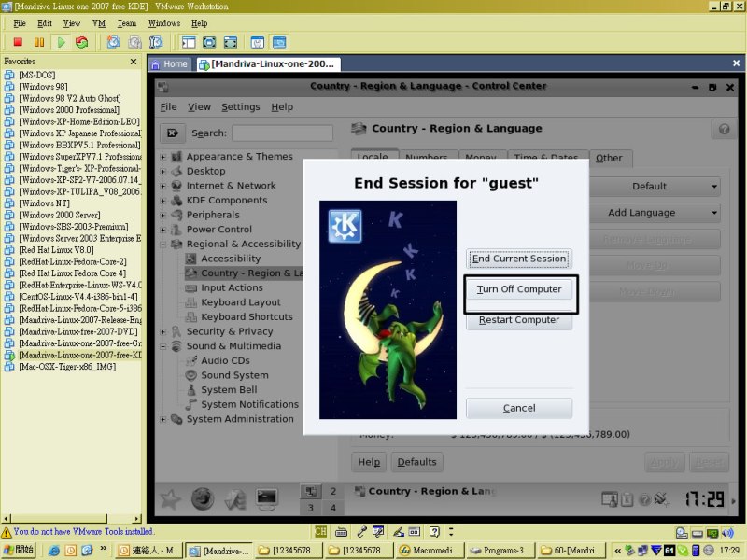Collapse Sound & Multimedia tree node

click(162, 346)
